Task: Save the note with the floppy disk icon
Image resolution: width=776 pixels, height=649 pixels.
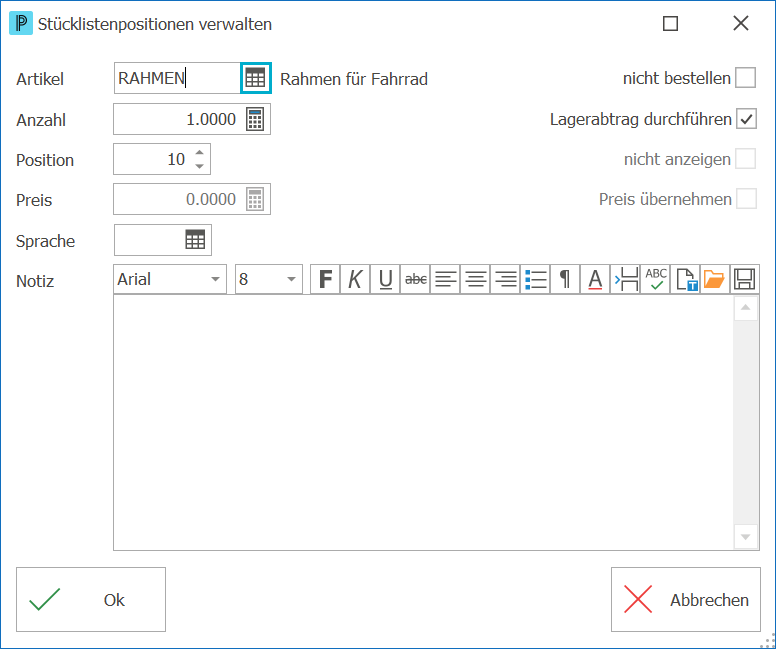Action: [x=745, y=279]
